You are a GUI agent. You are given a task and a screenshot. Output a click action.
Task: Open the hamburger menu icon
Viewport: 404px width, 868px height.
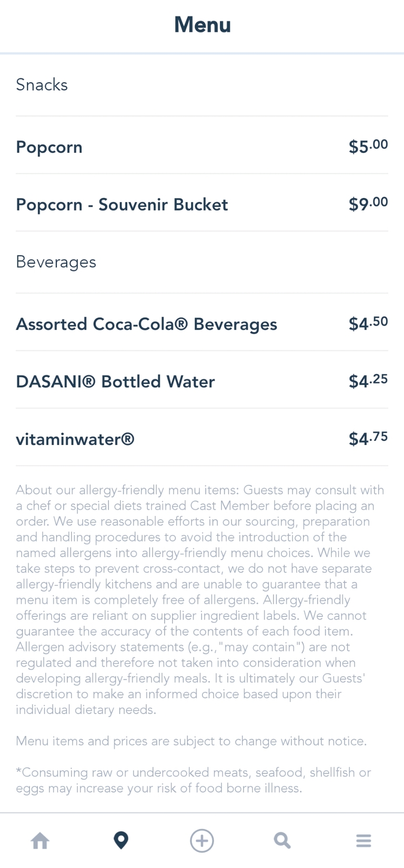point(363,841)
